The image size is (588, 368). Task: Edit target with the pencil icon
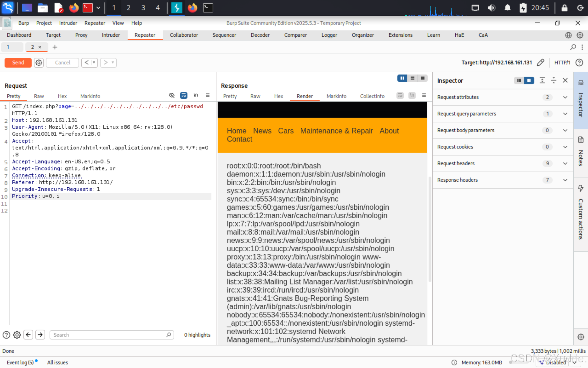(540, 63)
